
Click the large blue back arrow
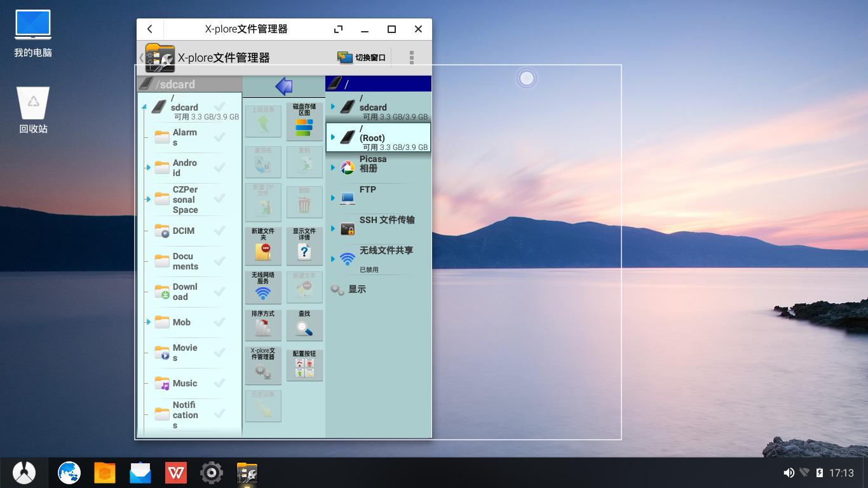(x=284, y=85)
